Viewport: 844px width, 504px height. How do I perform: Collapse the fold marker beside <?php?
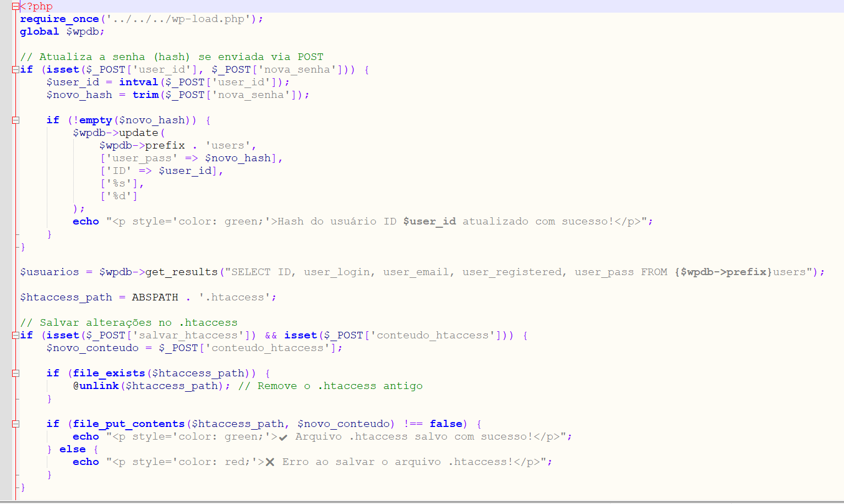coord(15,7)
